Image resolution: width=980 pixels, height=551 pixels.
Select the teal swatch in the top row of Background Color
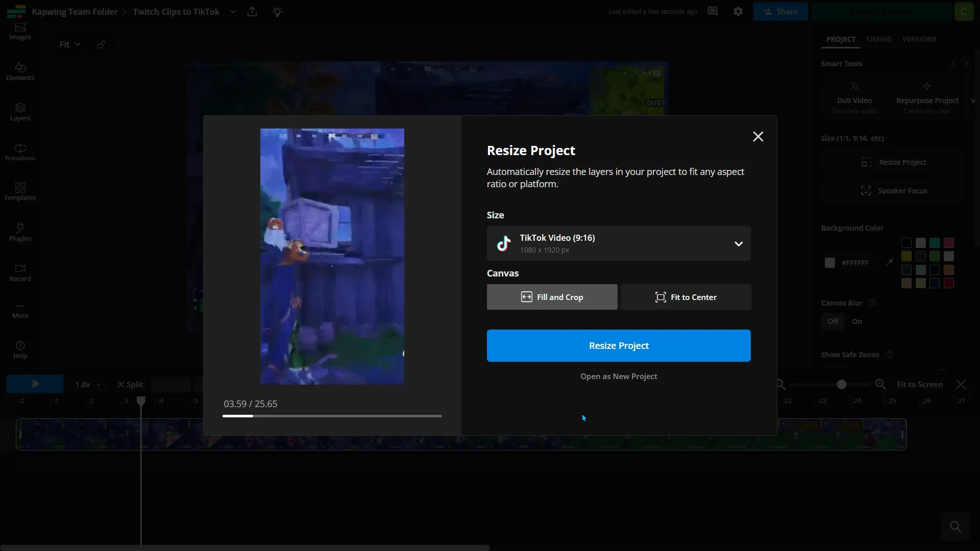pyautogui.click(x=935, y=243)
